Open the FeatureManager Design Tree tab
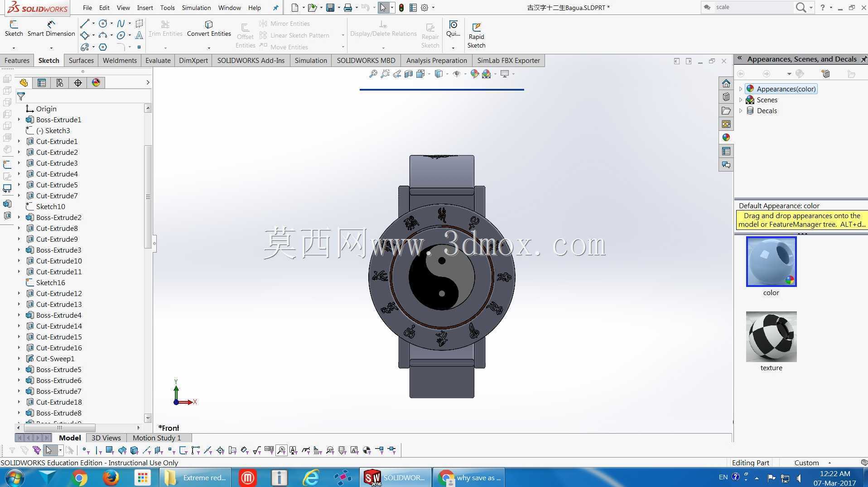The image size is (868, 487). tap(24, 83)
